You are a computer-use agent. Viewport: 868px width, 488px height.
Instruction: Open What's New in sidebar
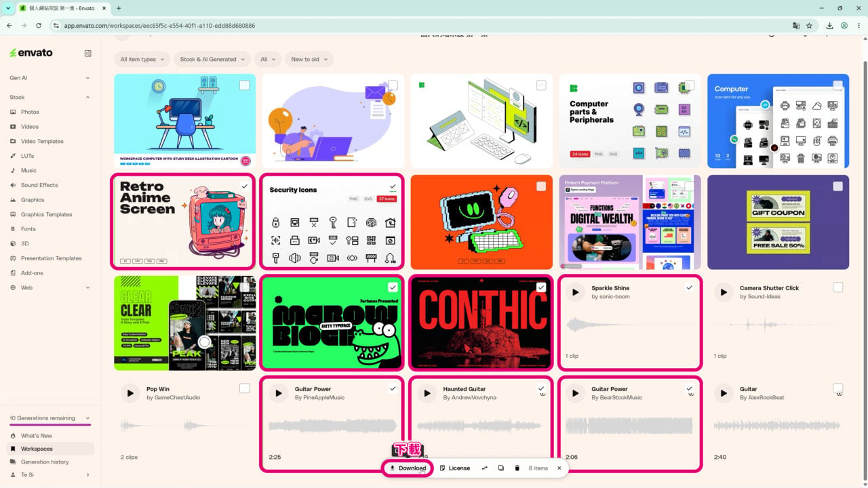[36, 436]
